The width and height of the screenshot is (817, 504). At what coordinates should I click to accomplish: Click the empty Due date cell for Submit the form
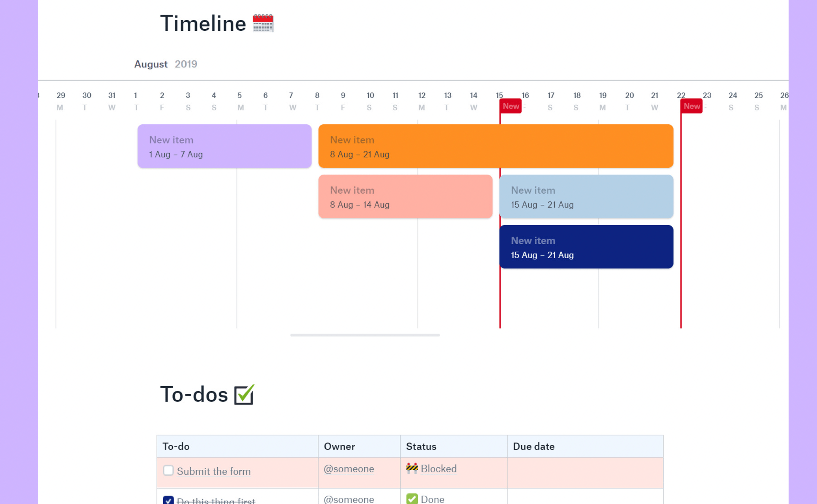tap(585, 473)
